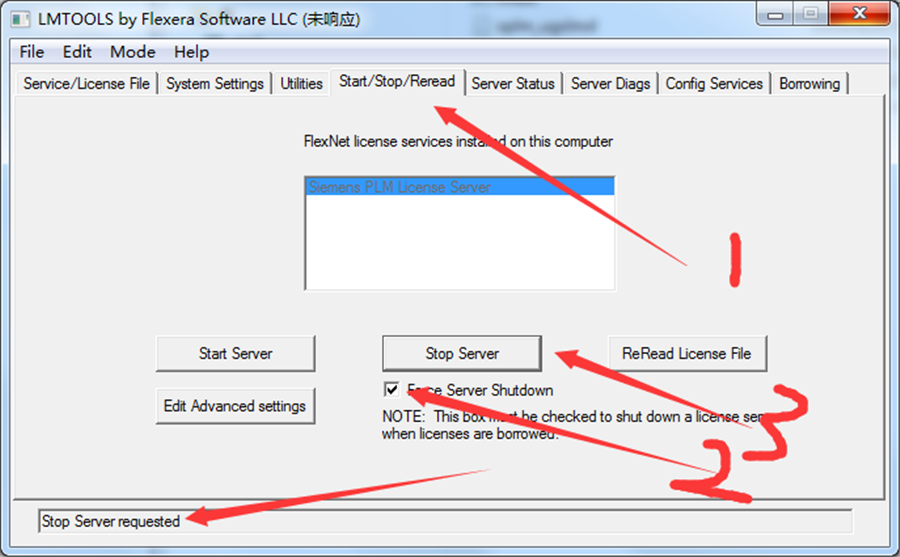This screenshot has height=557, width=900.
Task: Switch to System Settings tab
Action: 215,84
